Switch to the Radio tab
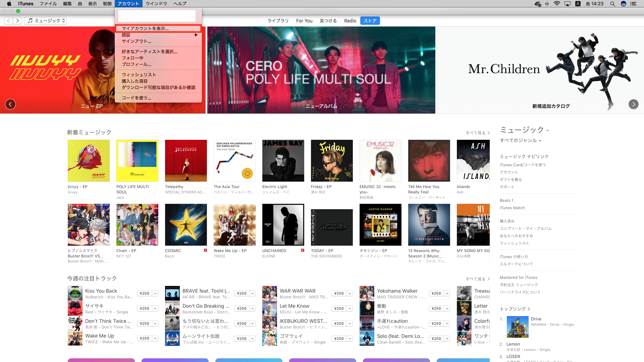This screenshot has width=644, height=362. [x=350, y=21]
